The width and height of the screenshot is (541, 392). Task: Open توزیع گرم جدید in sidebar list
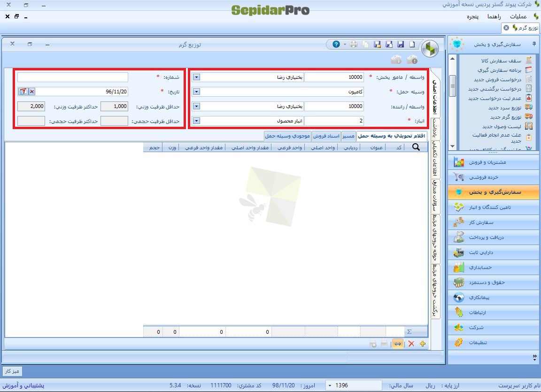point(505,117)
